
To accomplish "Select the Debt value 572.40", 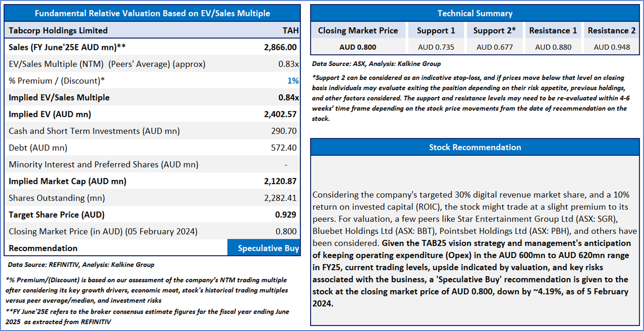I will [x=284, y=148].
